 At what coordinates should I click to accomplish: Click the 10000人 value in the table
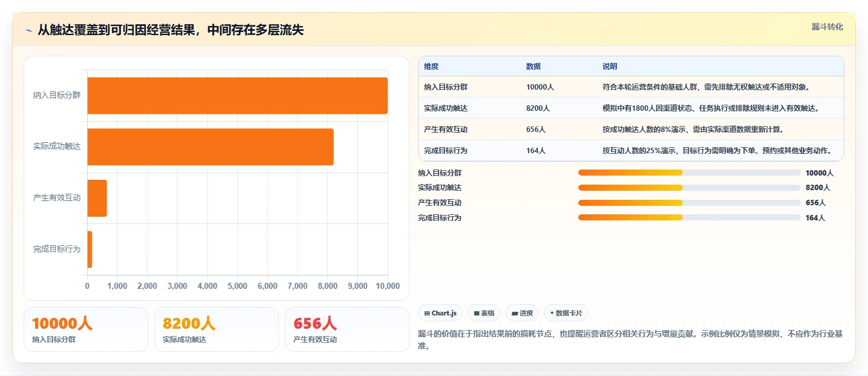(540, 87)
